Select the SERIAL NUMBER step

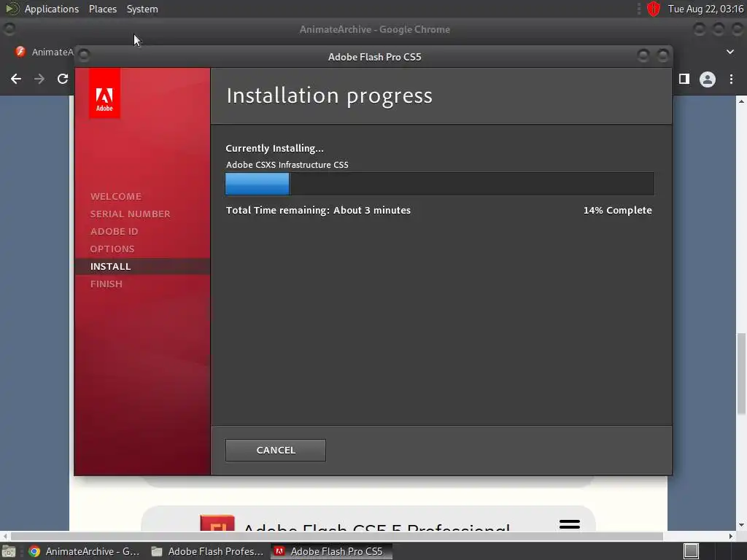(x=130, y=214)
